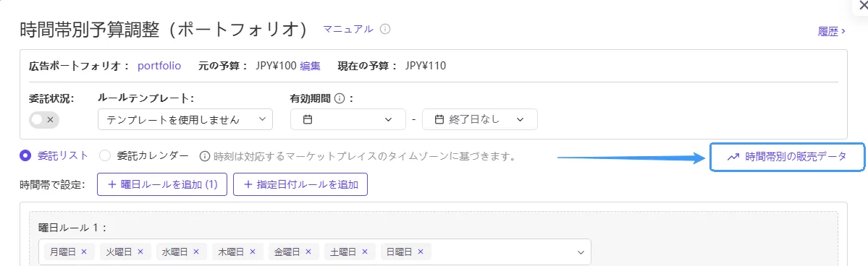Click the 曜日ルール 1 label
Viewport: 868px width, 266px height.
click(x=72, y=227)
